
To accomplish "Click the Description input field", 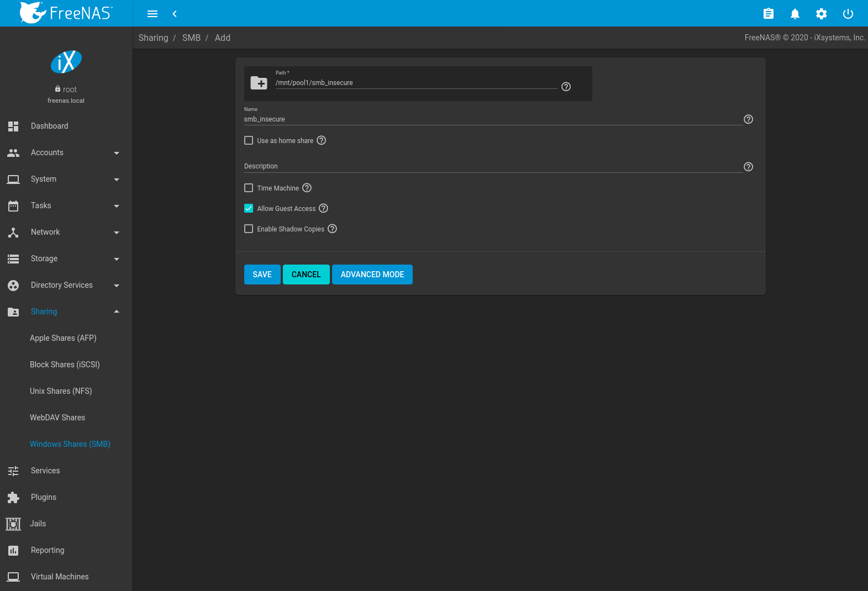I will pyautogui.click(x=492, y=166).
